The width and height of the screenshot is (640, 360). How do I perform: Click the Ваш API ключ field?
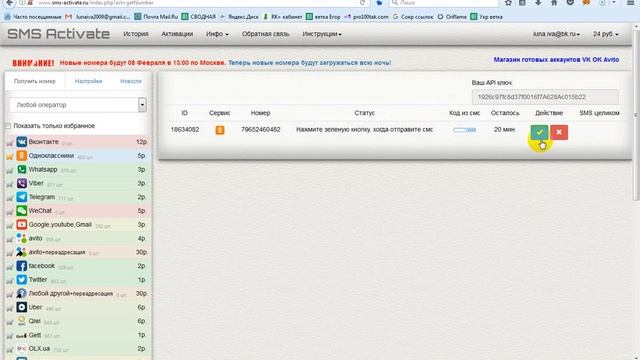(x=545, y=97)
